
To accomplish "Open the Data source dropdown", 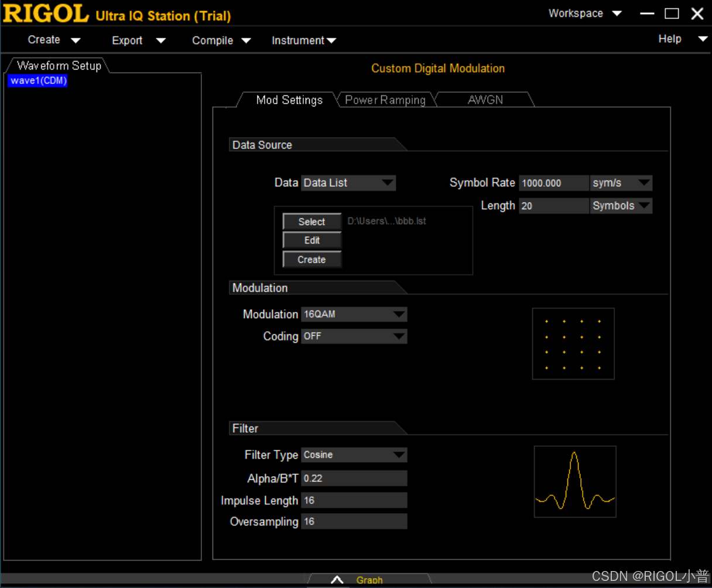I will point(348,183).
